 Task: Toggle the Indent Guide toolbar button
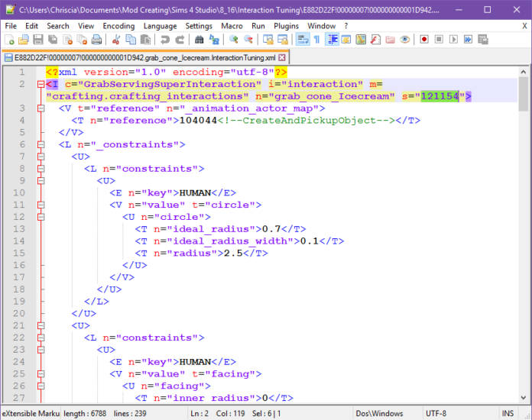click(333, 40)
